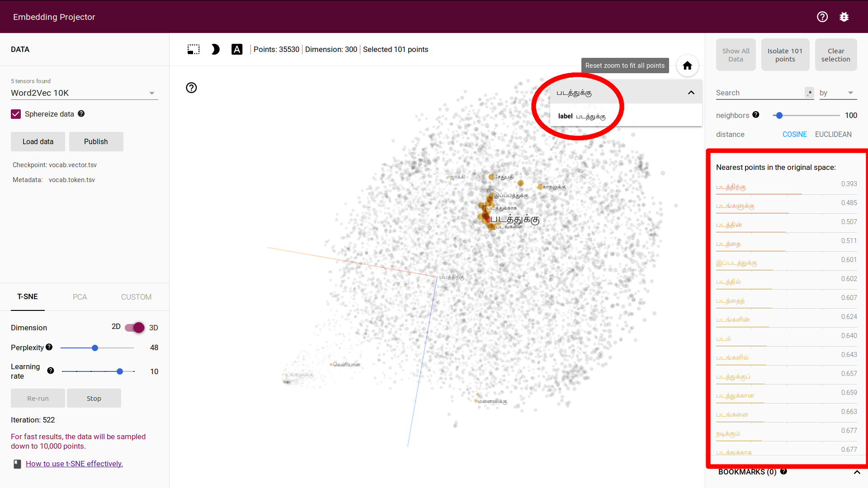Open the Word2Vec 10K tensor dropdown

click(x=84, y=93)
